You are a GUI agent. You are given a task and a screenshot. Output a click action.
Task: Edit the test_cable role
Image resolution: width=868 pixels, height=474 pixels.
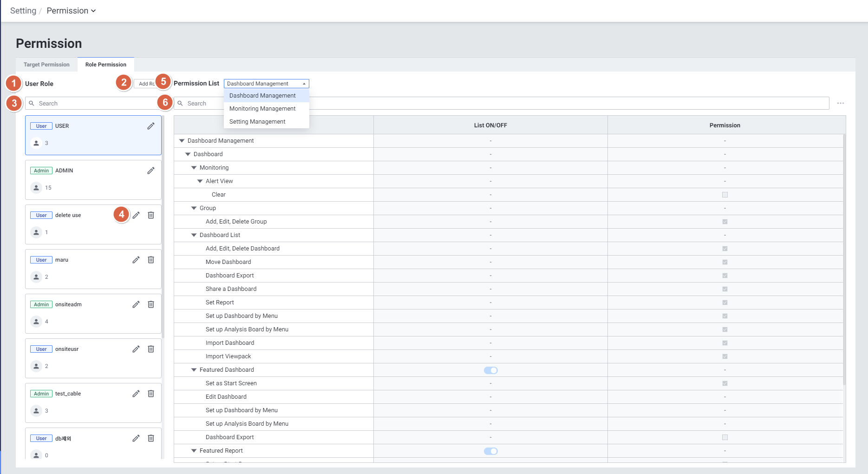pyautogui.click(x=136, y=394)
